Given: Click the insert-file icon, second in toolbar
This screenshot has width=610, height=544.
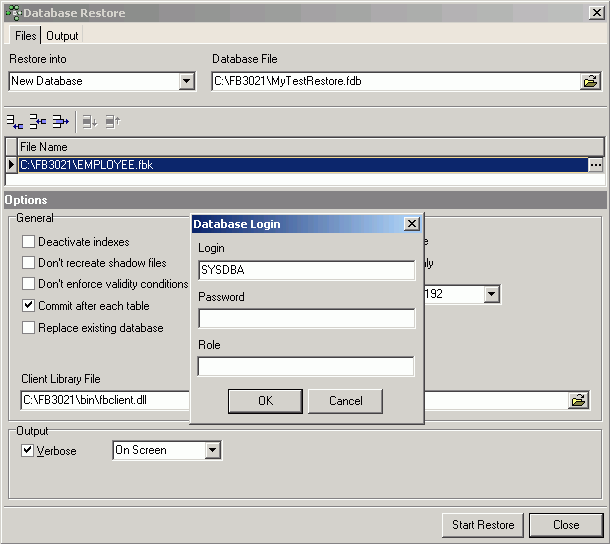Looking at the screenshot, I should 38,122.
